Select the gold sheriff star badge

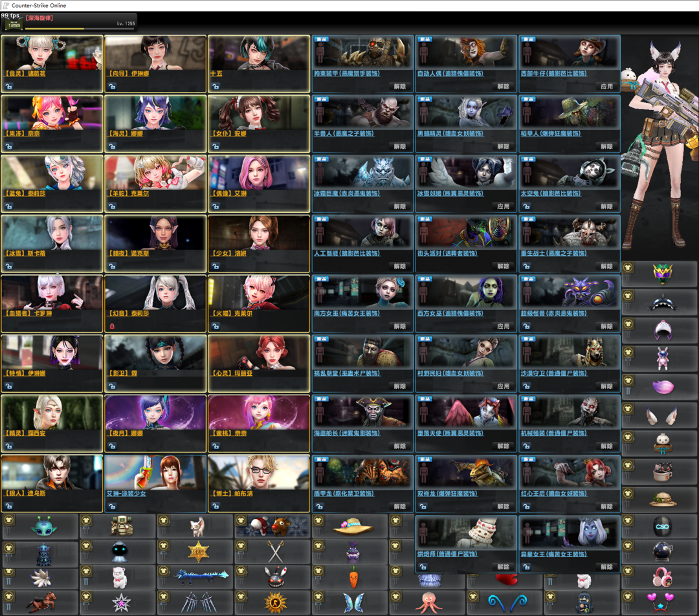(199, 552)
